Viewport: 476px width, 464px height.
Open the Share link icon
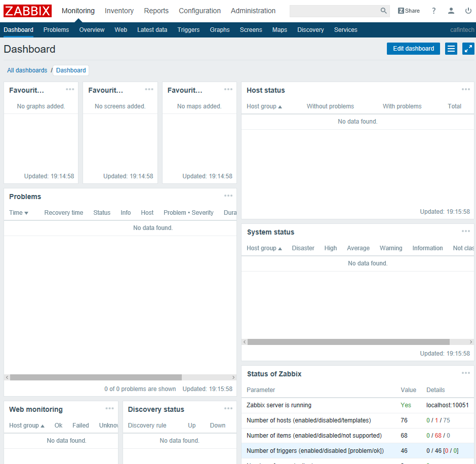click(x=409, y=11)
